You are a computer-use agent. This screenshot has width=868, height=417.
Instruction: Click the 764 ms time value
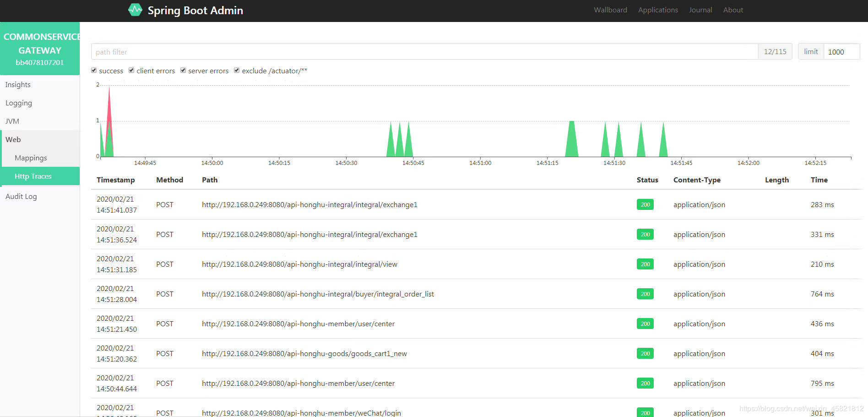point(822,294)
